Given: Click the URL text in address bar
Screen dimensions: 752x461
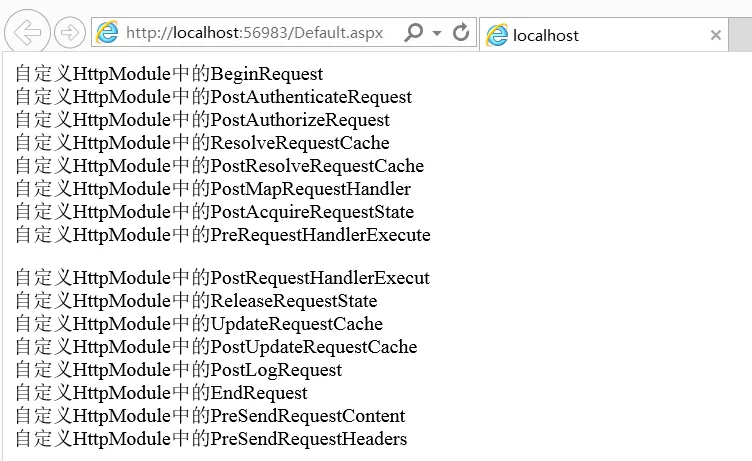Looking at the screenshot, I should tap(255, 33).
